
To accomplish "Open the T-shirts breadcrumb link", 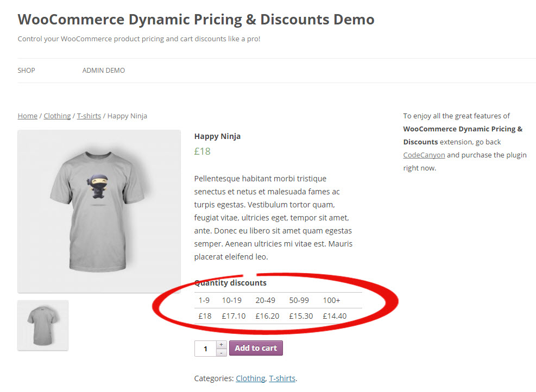I will [89, 116].
